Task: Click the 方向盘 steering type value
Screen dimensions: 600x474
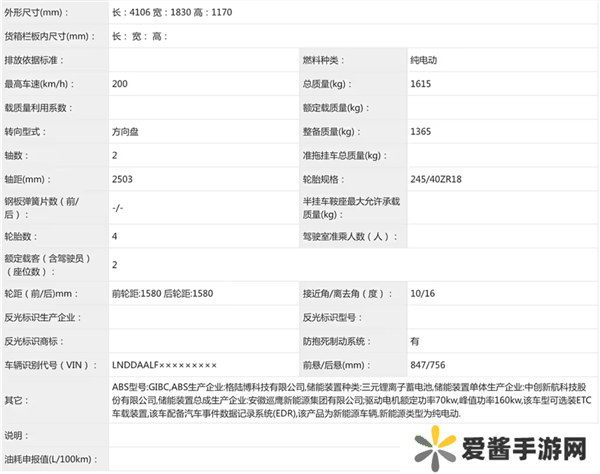Action: pos(127,132)
